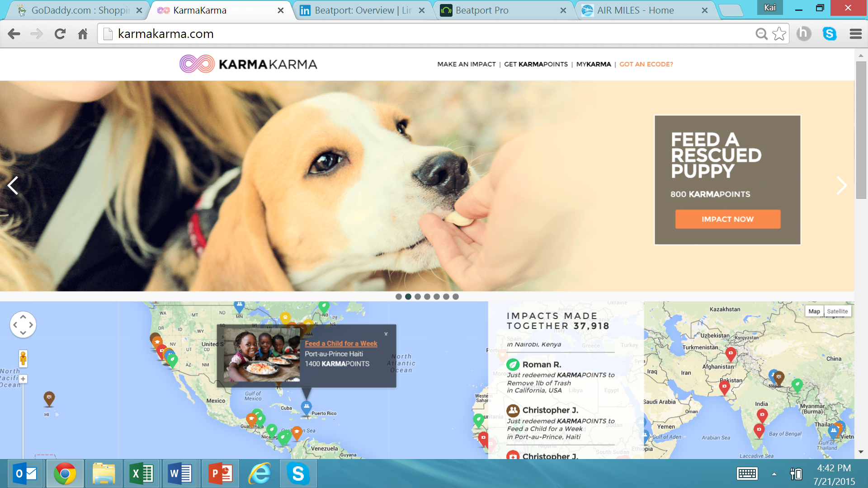This screenshot has height=488, width=868.
Task: Open the Feed a Child for a Week link
Action: pyautogui.click(x=341, y=343)
